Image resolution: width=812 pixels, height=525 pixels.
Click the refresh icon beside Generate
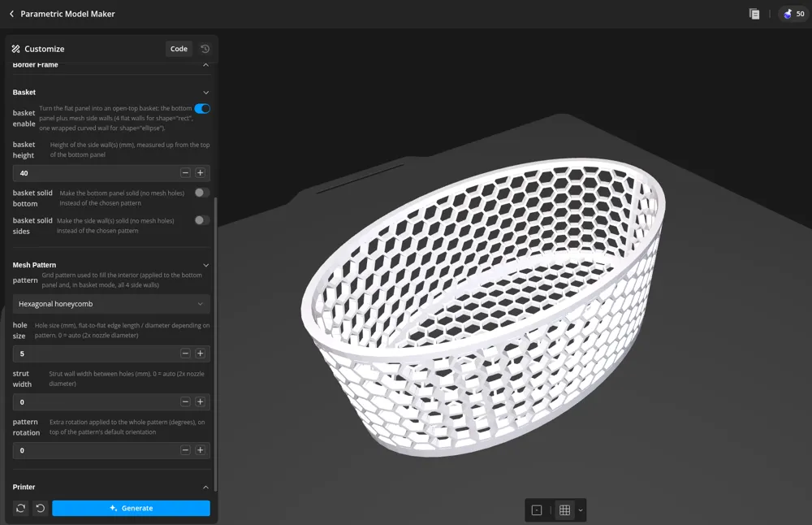pyautogui.click(x=21, y=509)
